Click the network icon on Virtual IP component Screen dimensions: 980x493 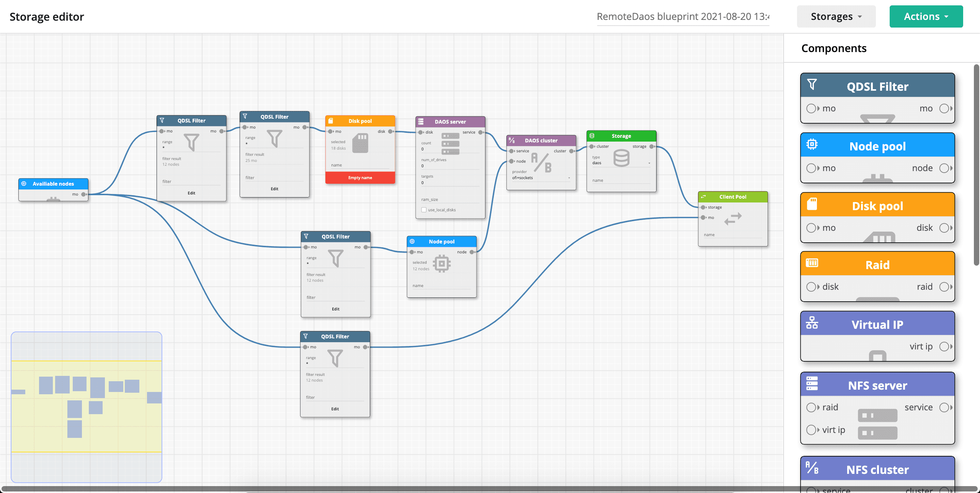coord(812,323)
